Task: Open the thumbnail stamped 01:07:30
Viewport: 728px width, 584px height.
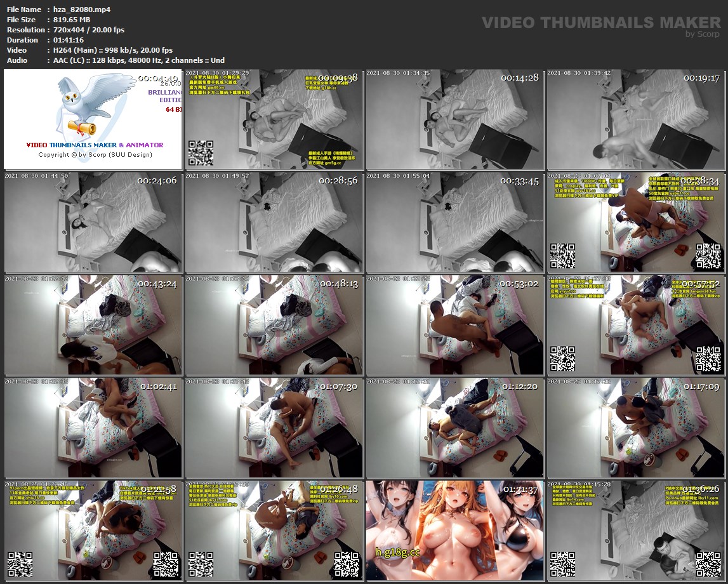Action: coord(274,428)
